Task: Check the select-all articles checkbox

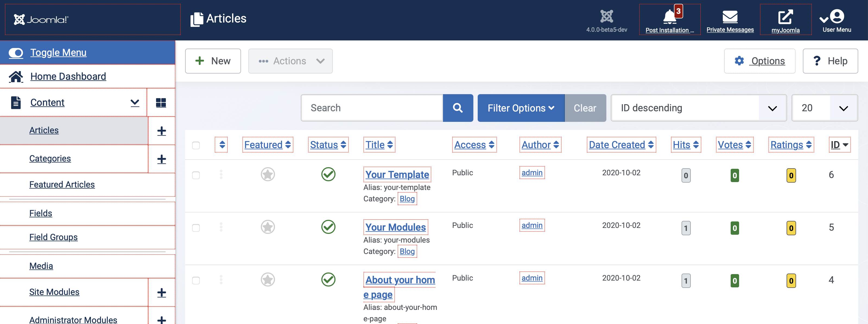Action: tap(196, 145)
